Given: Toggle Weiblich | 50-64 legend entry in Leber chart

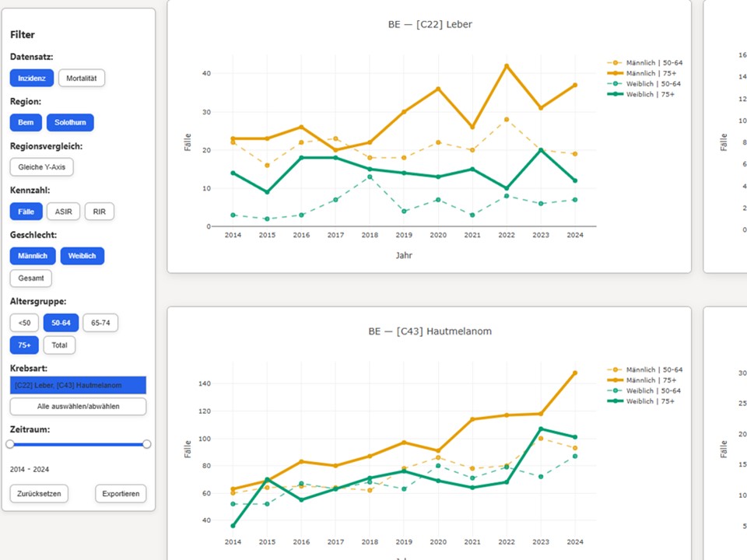Looking at the screenshot, I should (x=644, y=84).
